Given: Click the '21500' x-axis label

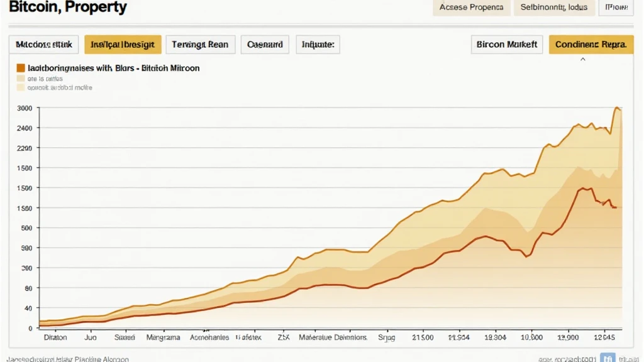Looking at the screenshot, I should click(423, 337).
